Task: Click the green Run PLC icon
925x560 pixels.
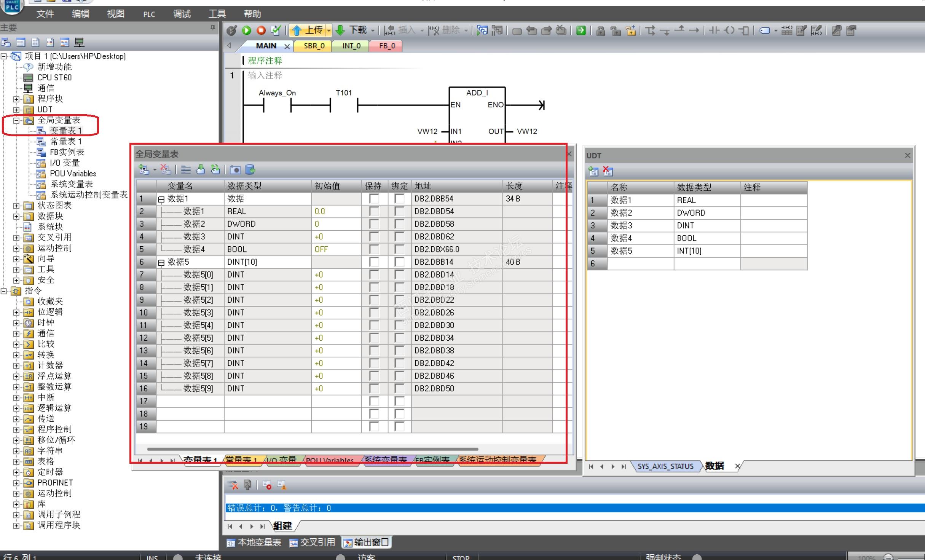Action: coord(246,30)
